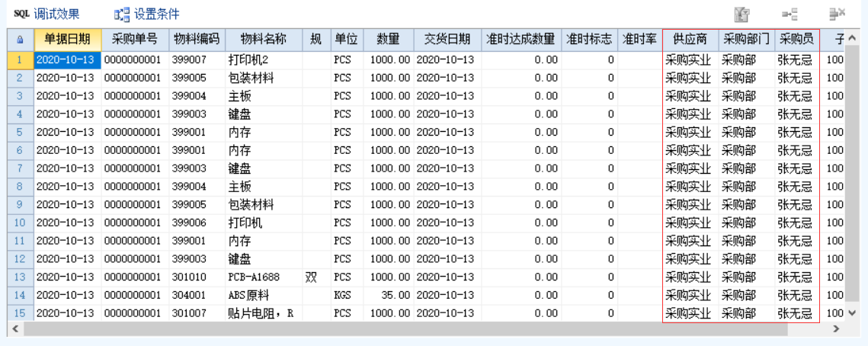Click the horizontal scrollbar left arrow

click(14, 328)
